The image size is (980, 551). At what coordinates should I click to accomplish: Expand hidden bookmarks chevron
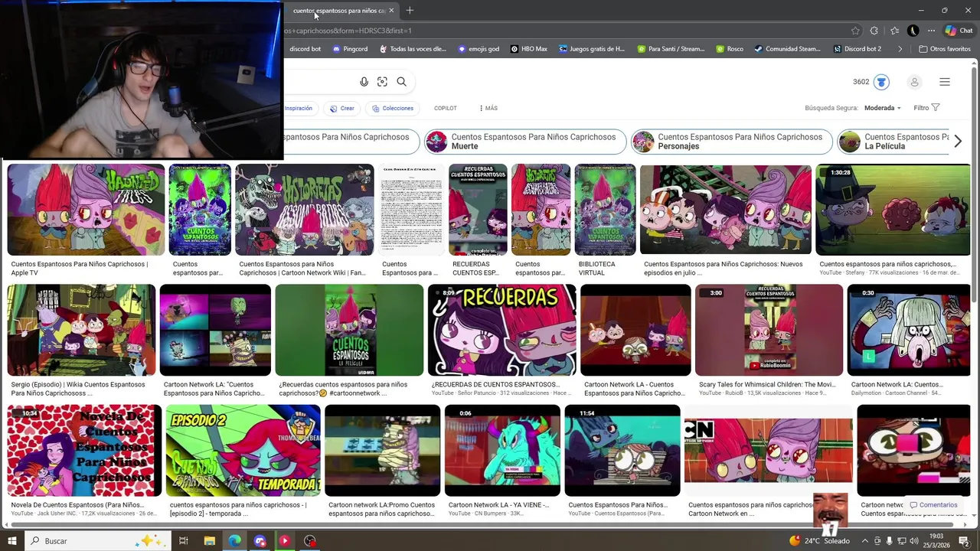(900, 49)
